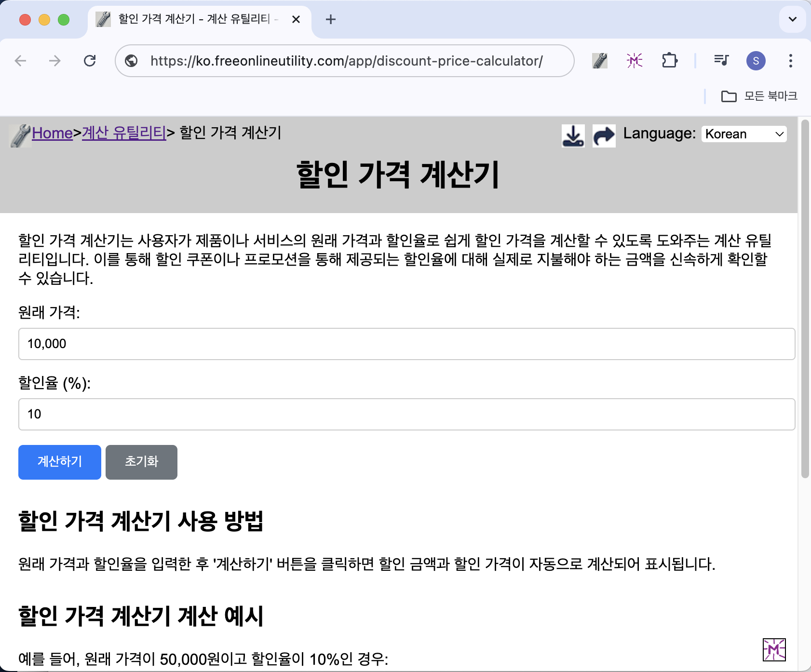Image resolution: width=811 pixels, height=672 pixels.
Task: Reload the page with refresh icon
Action: point(90,61)
